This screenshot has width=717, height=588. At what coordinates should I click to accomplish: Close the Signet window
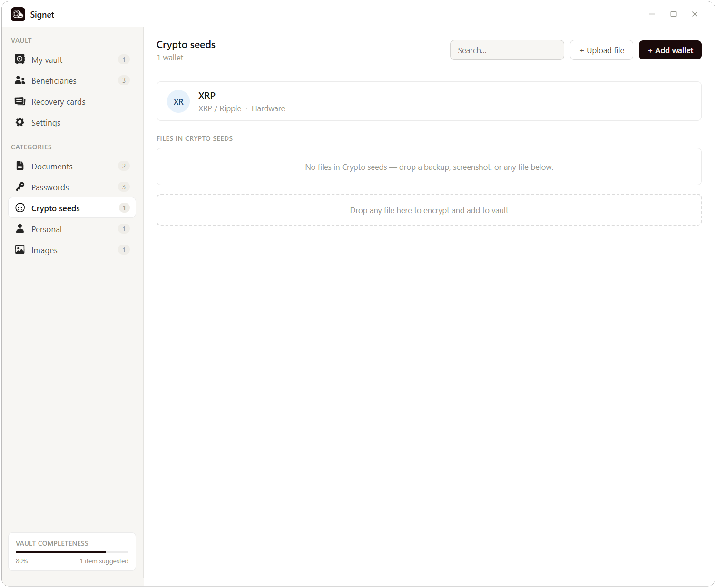[695, 14]
